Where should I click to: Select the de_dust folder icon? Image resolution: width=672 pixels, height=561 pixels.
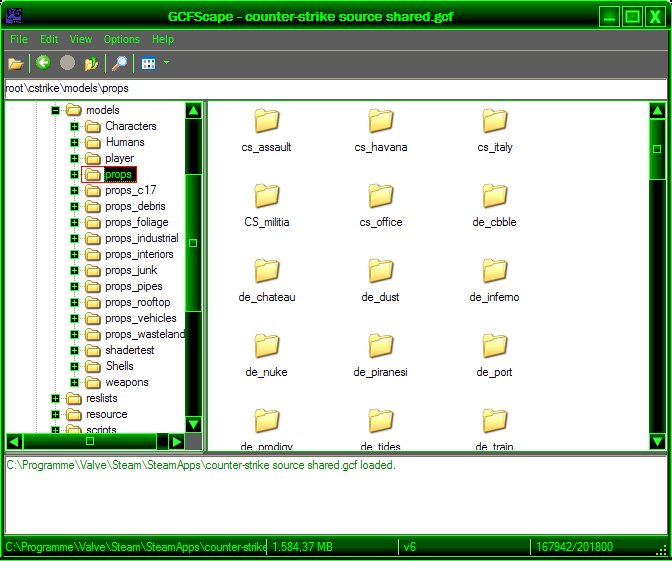[381, 270]
